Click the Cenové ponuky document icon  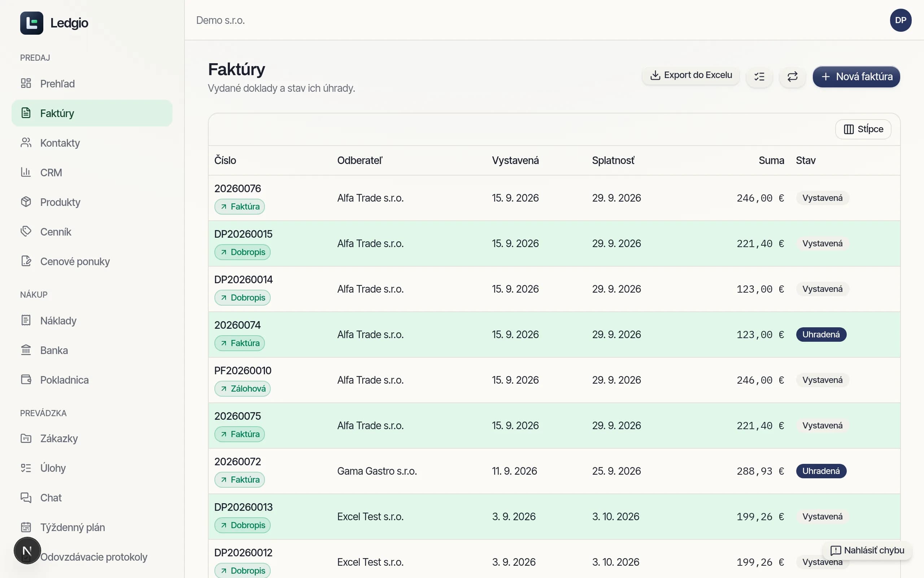click(26, 261)
